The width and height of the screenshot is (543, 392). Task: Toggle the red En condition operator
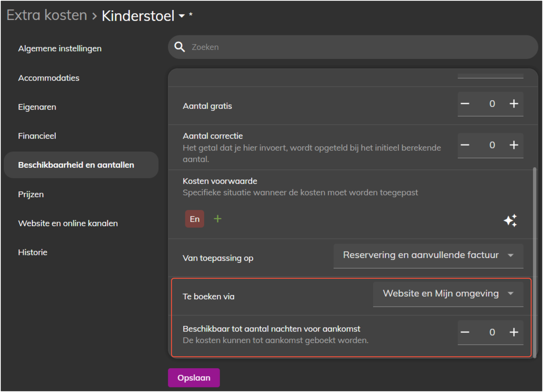(195, 219)
